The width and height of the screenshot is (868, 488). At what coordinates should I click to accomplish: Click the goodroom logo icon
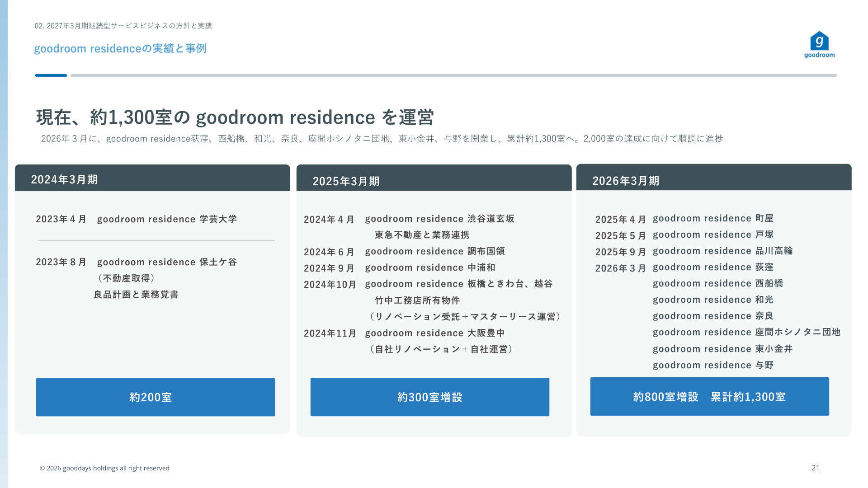pos(819,44)
